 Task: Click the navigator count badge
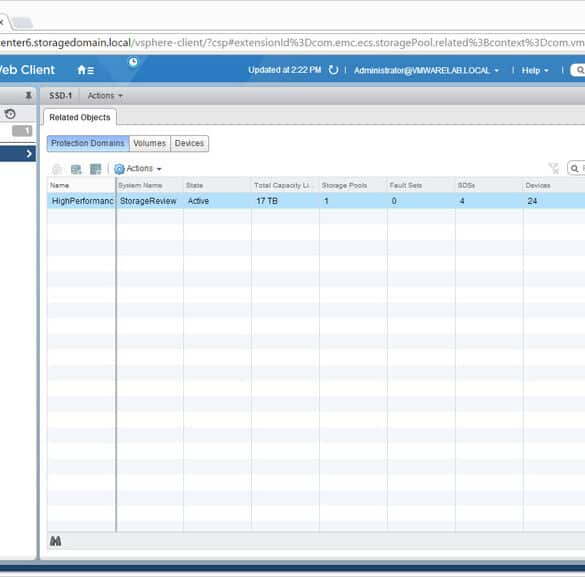[x=22, y=131]
